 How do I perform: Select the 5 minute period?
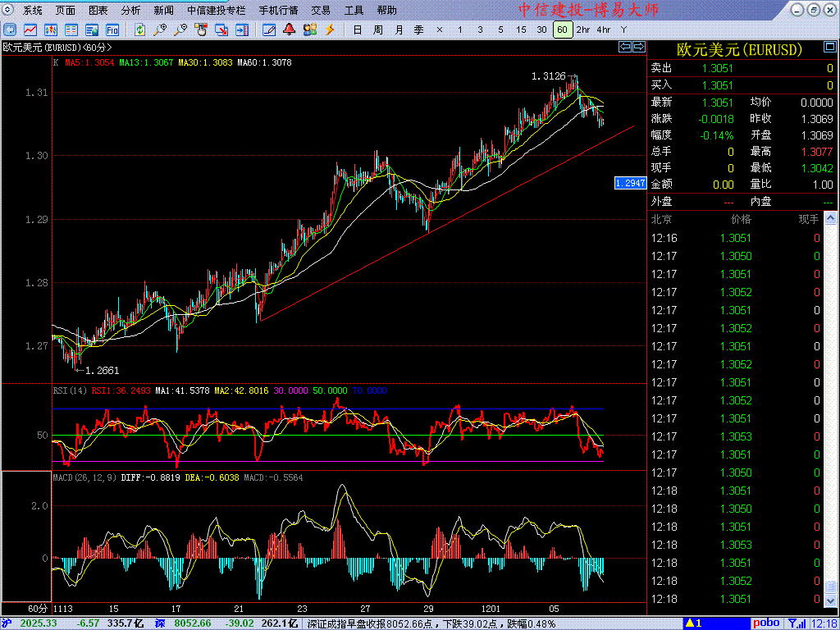coord(500,30)
